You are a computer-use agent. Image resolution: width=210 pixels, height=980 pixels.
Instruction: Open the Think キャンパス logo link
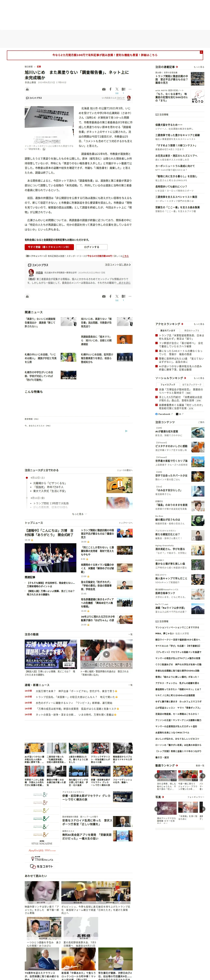42,859
